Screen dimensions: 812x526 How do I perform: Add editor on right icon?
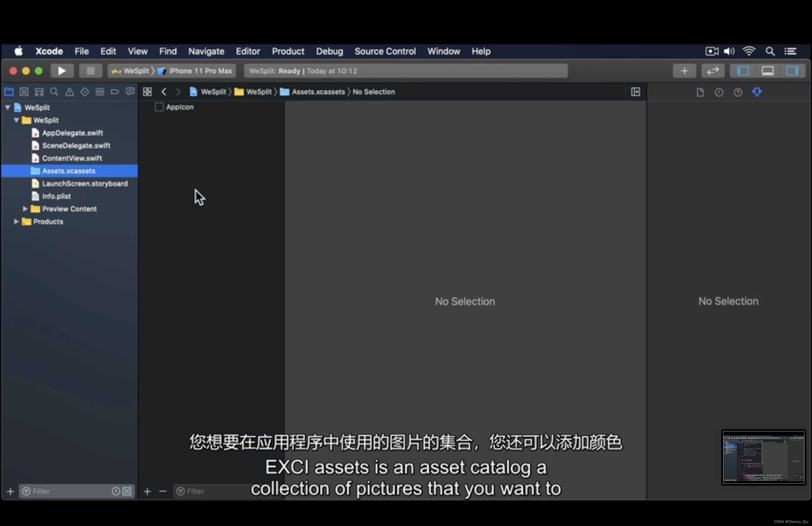coord(635,92)
